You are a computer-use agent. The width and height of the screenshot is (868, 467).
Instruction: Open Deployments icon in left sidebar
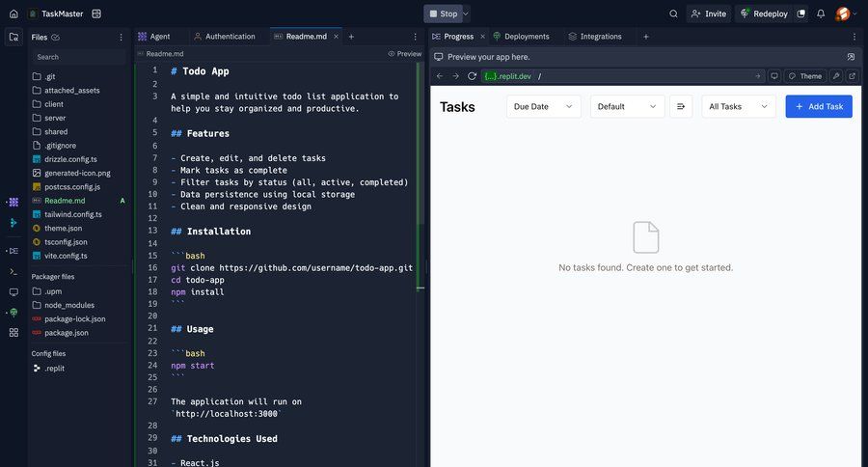(x=14, y=313)
